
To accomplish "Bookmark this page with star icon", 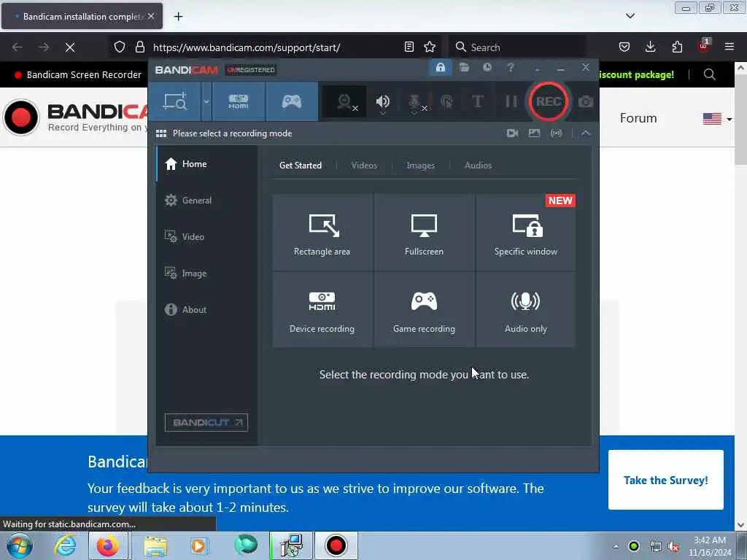I will pyautogui.click(x=430, y=47).
